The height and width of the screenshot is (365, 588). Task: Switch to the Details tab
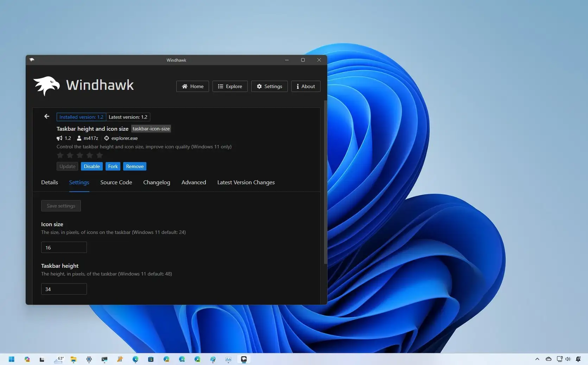(x=49, y=182)
